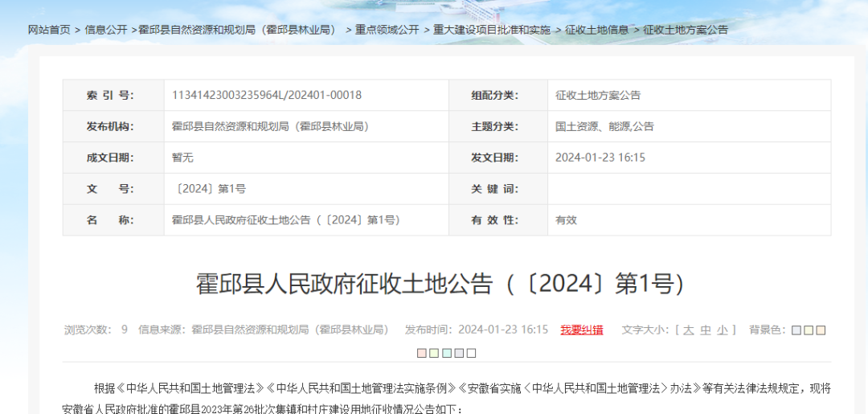The width and height of the screenshot is (868, 414).
Task: Click the 有效性 label cell
Action: (498, 220)
